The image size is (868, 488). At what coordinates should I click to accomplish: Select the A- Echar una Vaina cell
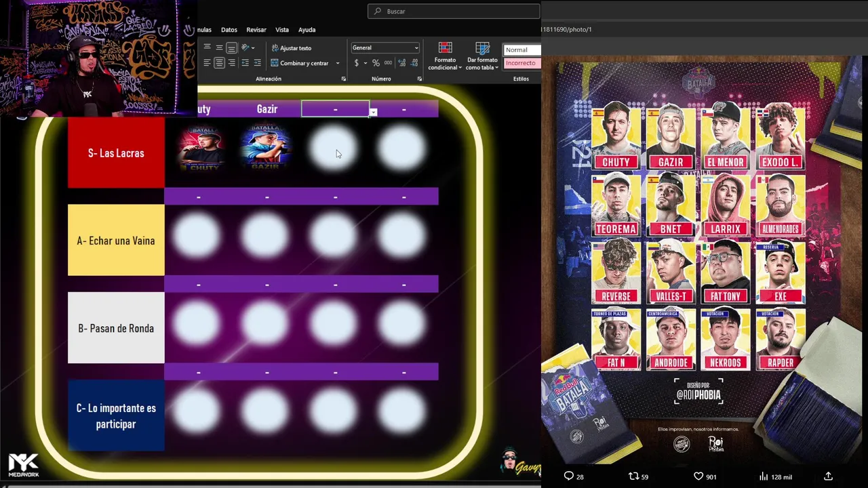click(x=116, y=241)
